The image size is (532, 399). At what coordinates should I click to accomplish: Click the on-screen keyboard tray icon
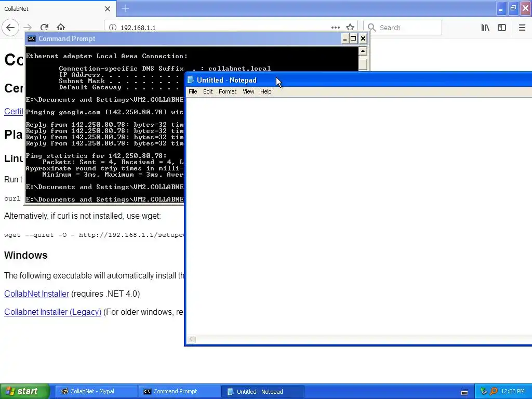coord(464,392)
